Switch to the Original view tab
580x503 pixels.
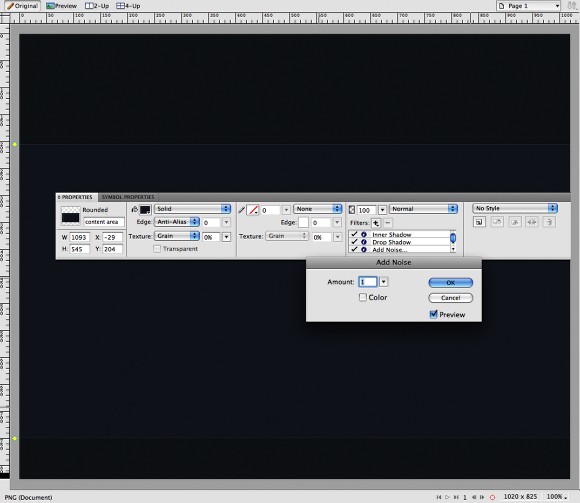(23, 6)
